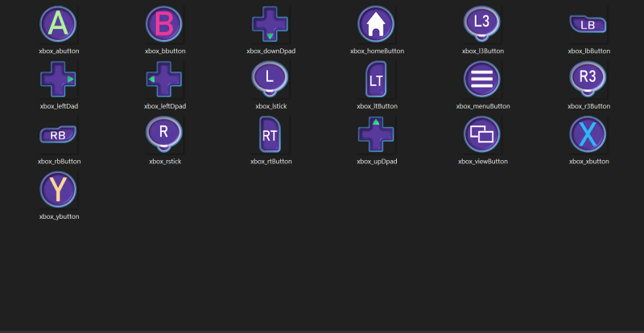
Task: Select the L3 stick button icon
Action: tap(481, 24)
